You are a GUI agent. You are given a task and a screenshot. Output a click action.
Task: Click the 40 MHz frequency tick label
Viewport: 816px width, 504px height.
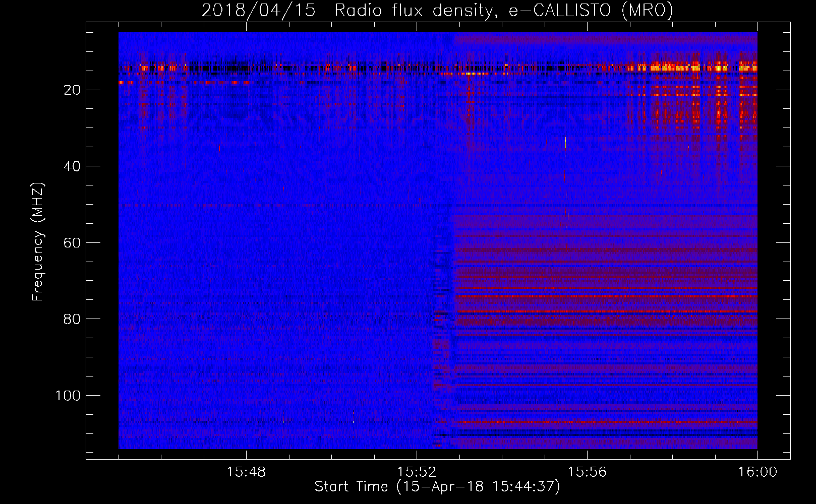pos(72,166)
